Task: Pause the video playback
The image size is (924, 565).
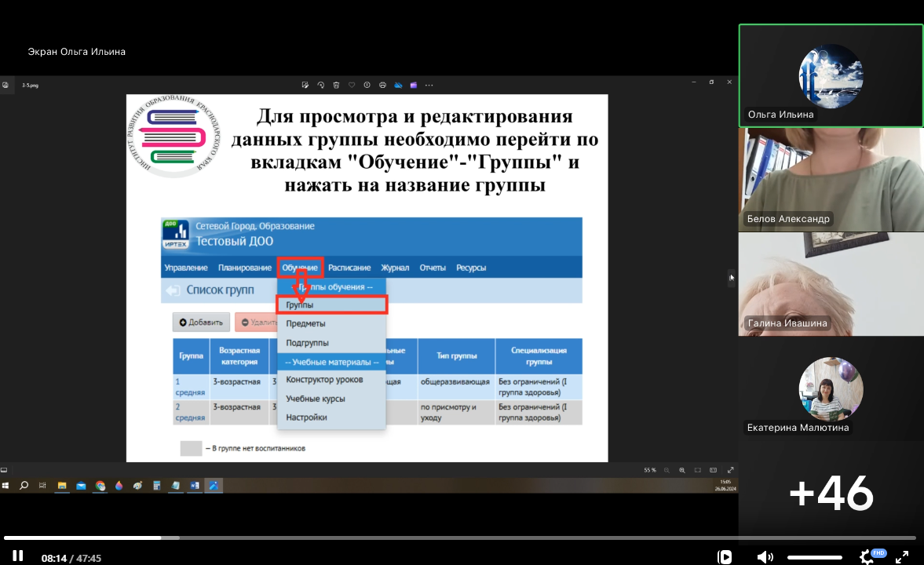Action: click(17, 556)
